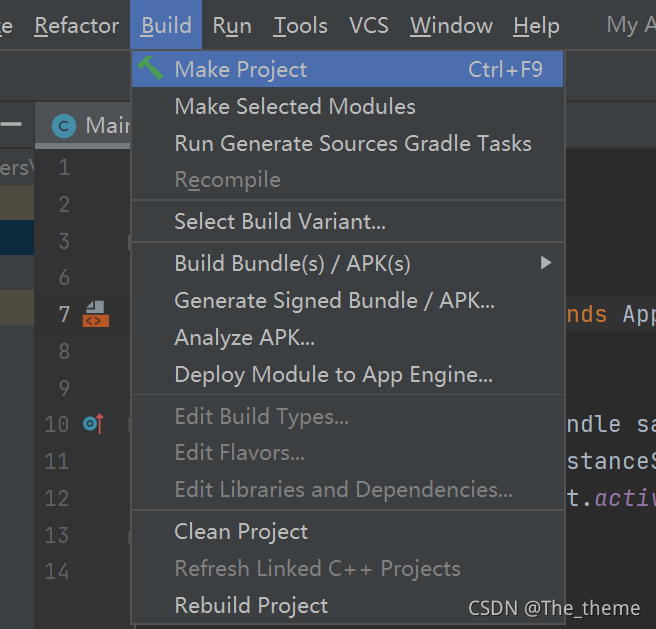656x629 pixels.
Task: Click line number 10 in the gutter
Action: coord(57,424)
